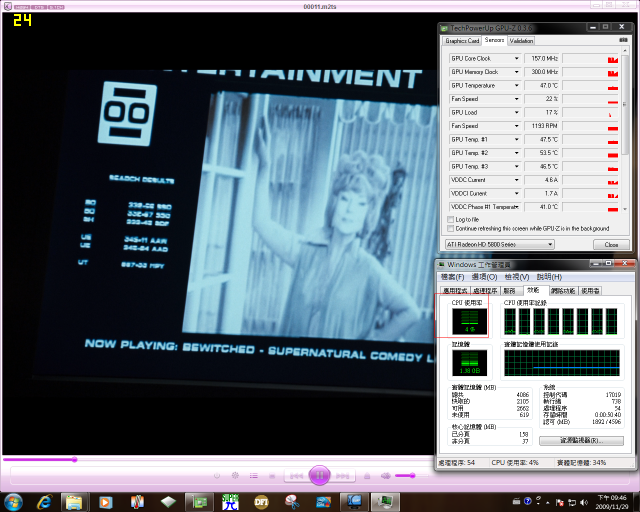
Task: Expand VDDC Current sensor dropdown
Action: [517, 180]
